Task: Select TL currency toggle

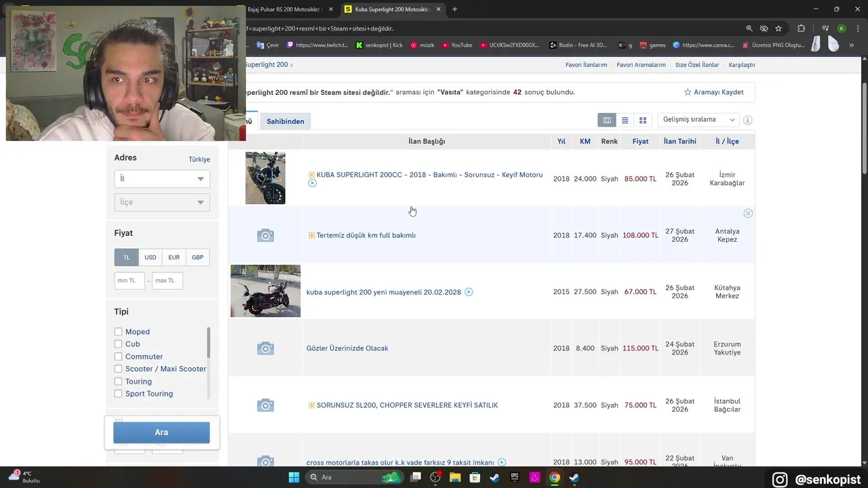Action: [x=126, y=258]
